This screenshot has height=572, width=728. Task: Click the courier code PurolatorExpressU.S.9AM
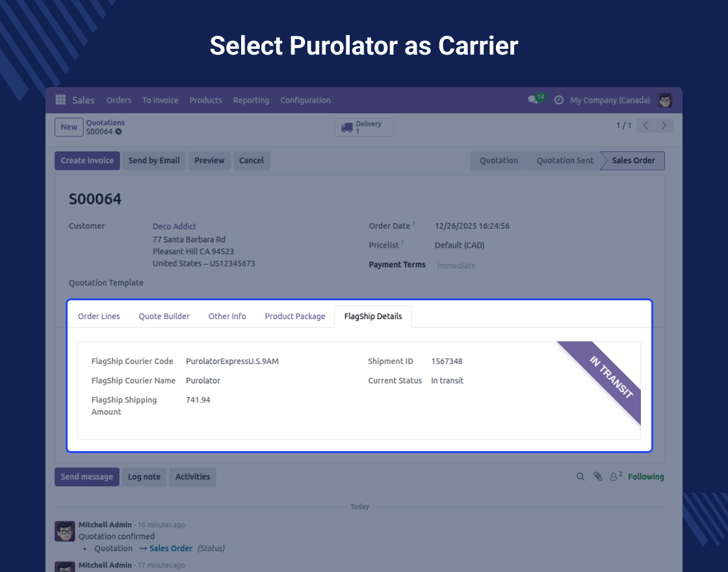tap(232, 361)
